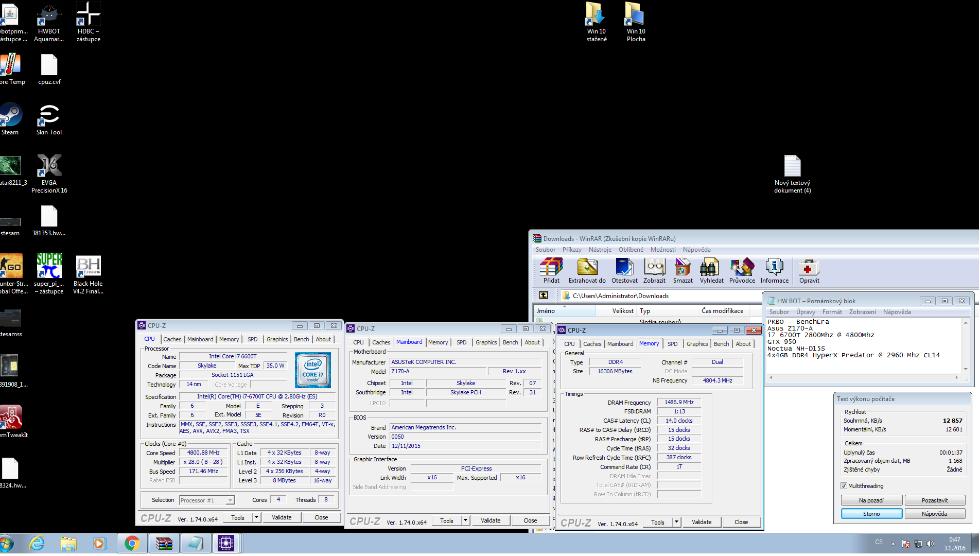Click the Vyhledat binoculars icon in WinRAR
Viewport: 980px width, 556px height.
711,271
